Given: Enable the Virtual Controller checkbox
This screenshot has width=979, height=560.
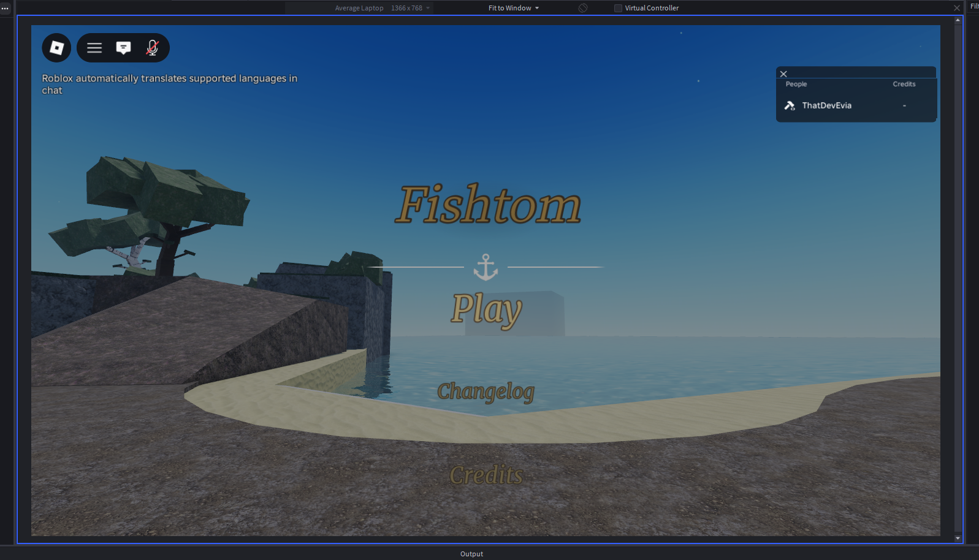Looking at the screenshot, I should (x=618, y=8).
